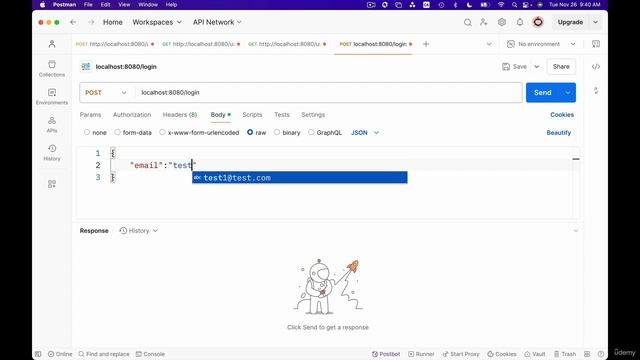The image size is (640, 360).
Task: Open Console in the status bar
Action: (x=150, y=354)
